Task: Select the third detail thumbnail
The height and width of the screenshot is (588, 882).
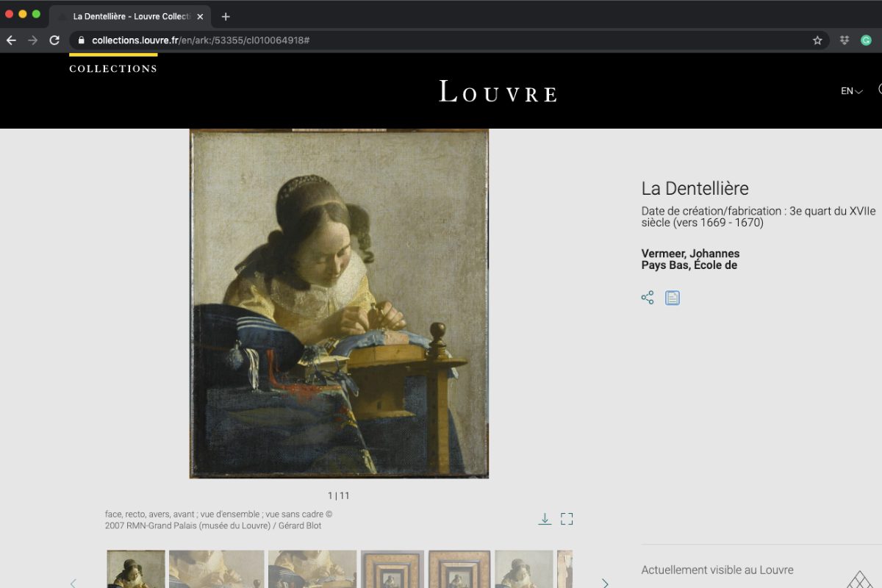Action: (x=312, y=569)
